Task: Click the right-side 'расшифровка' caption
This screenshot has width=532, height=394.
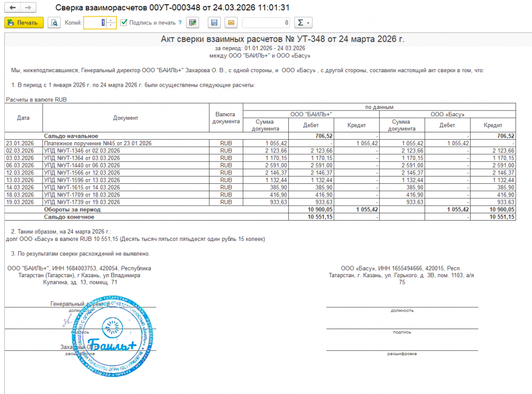Action: 402,354
